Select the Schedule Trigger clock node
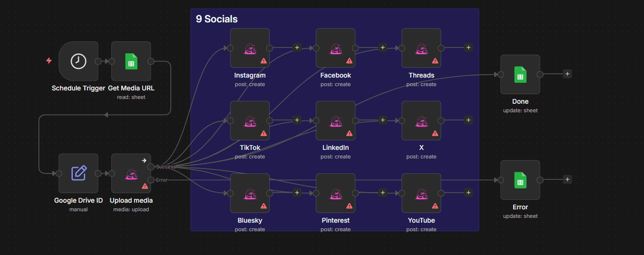The height and width of the screenshot is (255, 644). click(x=78, y=61)
